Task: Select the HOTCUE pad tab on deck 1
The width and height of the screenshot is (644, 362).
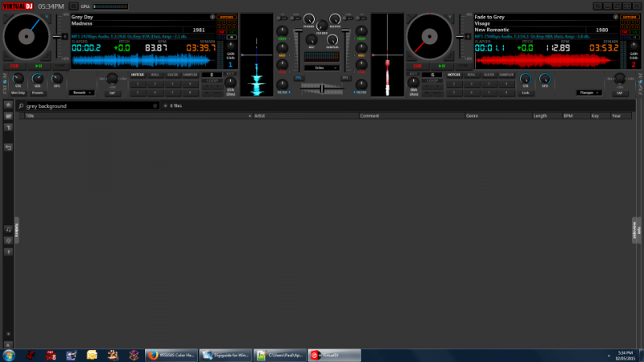Action: tap(138, 75)
